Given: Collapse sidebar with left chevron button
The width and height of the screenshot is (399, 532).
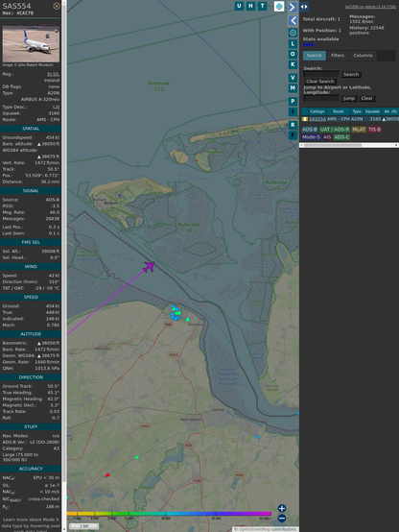Looking at the screenshot, I should coord(293,21).
